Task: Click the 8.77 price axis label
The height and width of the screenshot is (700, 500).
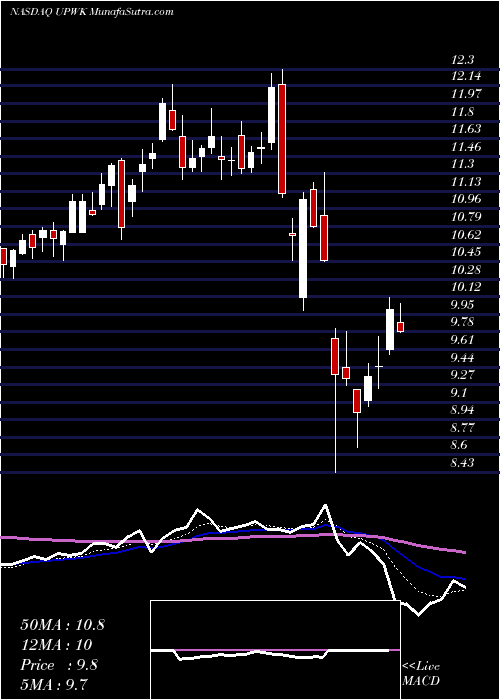Action: [x=463, y=427]
